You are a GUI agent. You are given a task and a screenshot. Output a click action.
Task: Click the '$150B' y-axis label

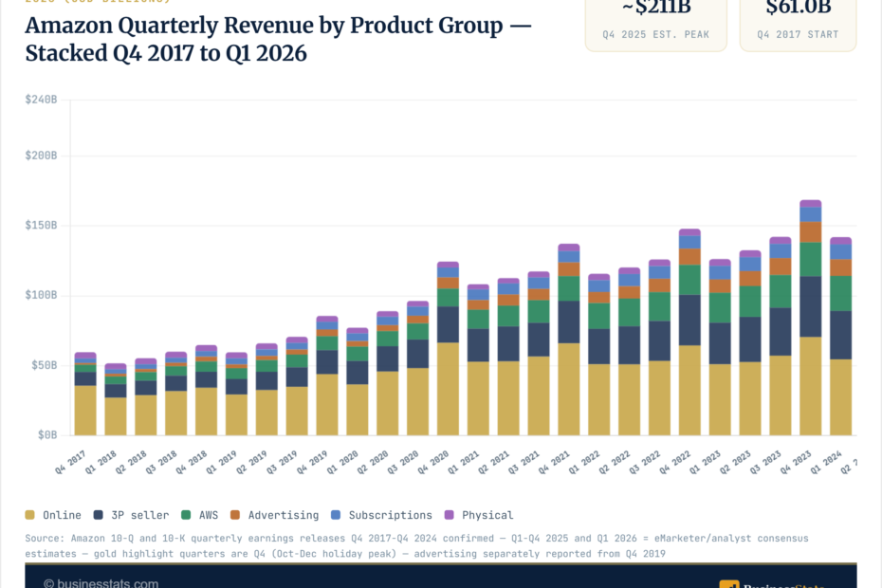41,225
